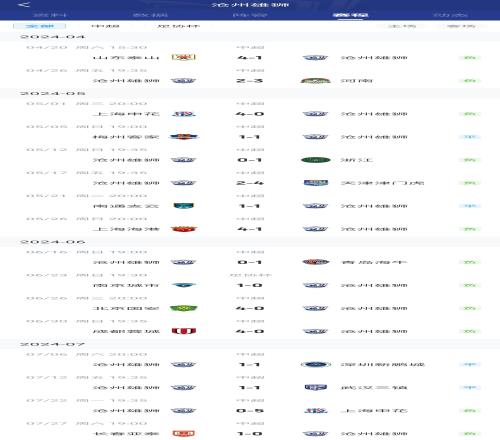This screenshot has height=440, width=500.
Task: Open 沧州雄狮 logo in the 天津津门虎 match
Action: point(183,183)
